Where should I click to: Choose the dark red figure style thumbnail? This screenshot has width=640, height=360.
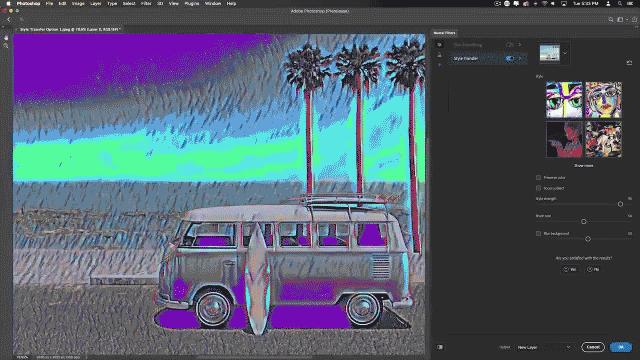pos(564,139)
